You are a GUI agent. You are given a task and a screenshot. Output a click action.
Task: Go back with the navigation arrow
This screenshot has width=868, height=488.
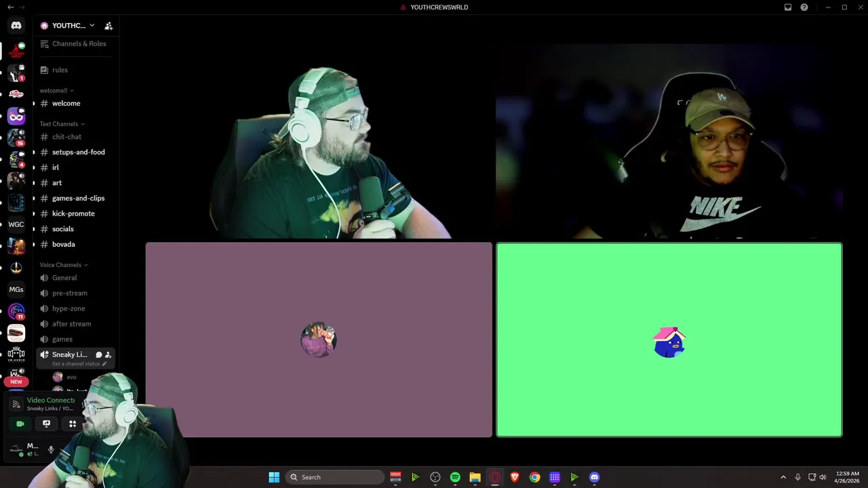[x=9, y=7]
